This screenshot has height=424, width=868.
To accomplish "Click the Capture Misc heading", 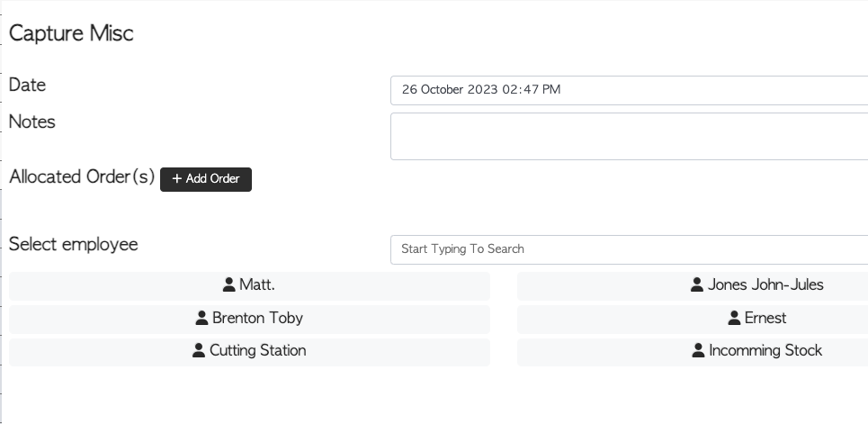I will (71, 33).
